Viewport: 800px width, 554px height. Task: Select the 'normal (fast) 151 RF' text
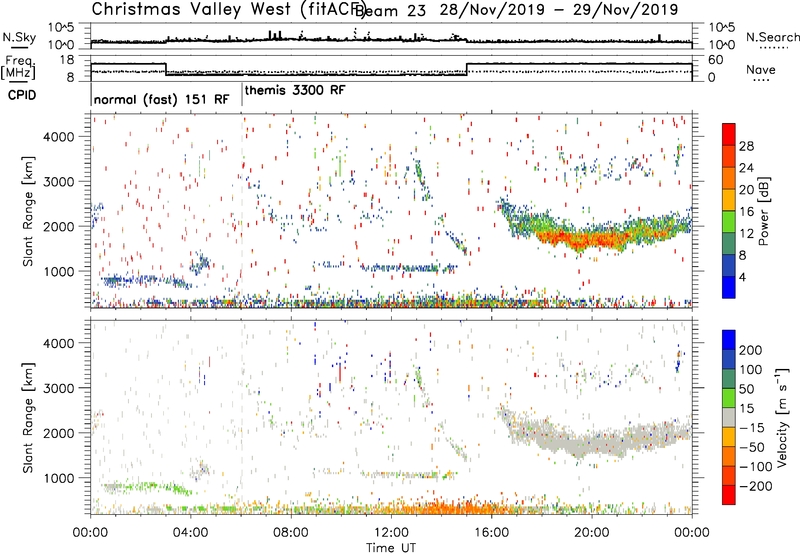[x=161, y=99]
